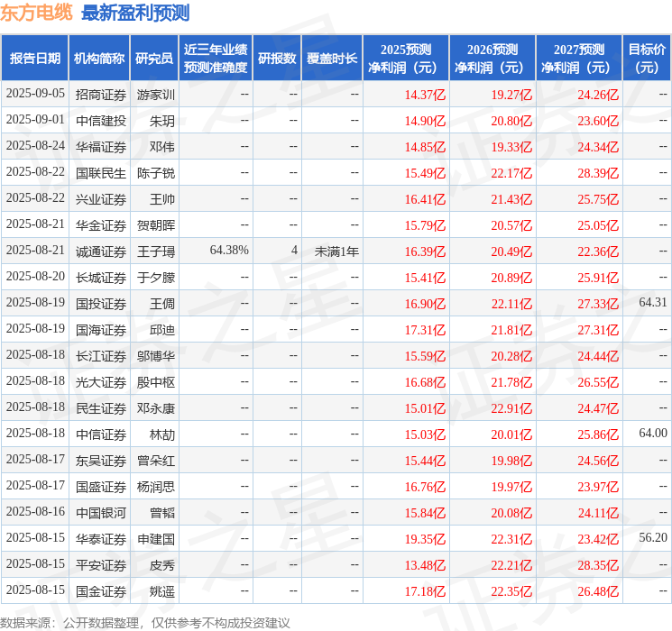
Task: Click analyst name 贺朝晖
Action: [x=156, y=224]
